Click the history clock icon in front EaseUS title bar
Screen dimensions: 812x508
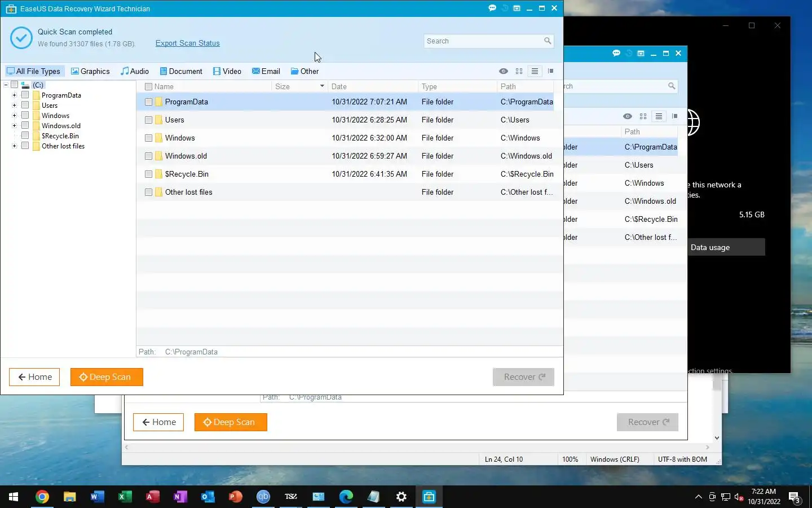(x=505, y=8)
